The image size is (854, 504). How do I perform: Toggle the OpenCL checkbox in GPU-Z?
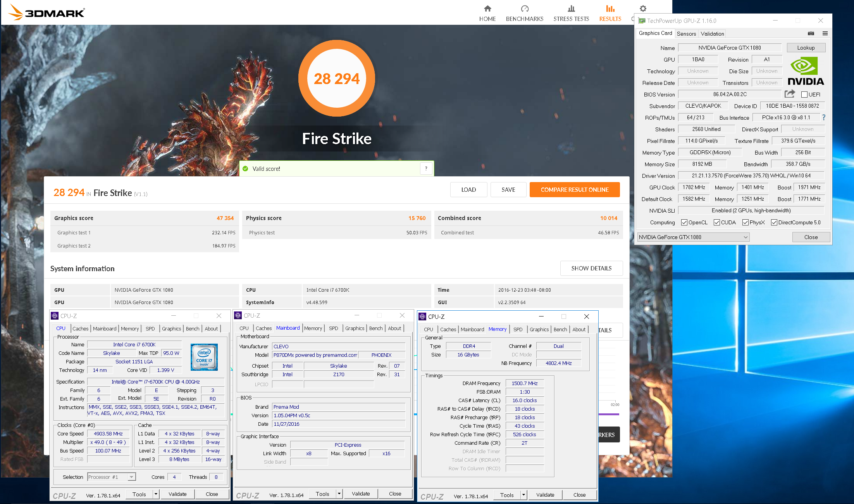(x=684, y=222)
